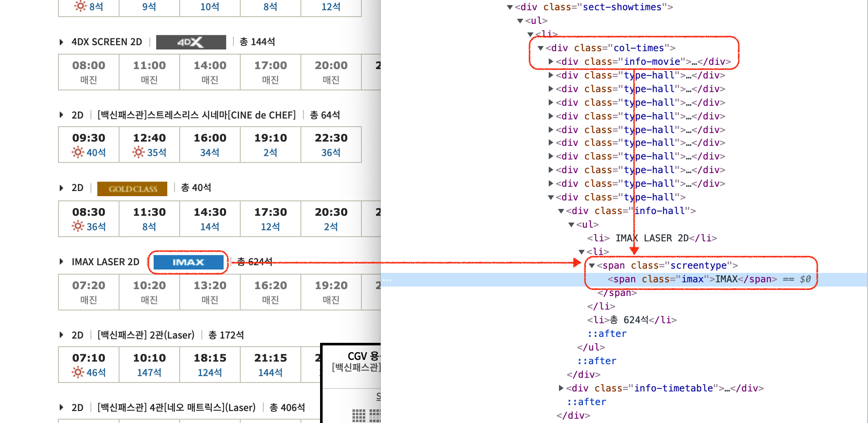
Task: Click sold-out 4DX 08:00 showtime
Action: click(x=89, y=72)
